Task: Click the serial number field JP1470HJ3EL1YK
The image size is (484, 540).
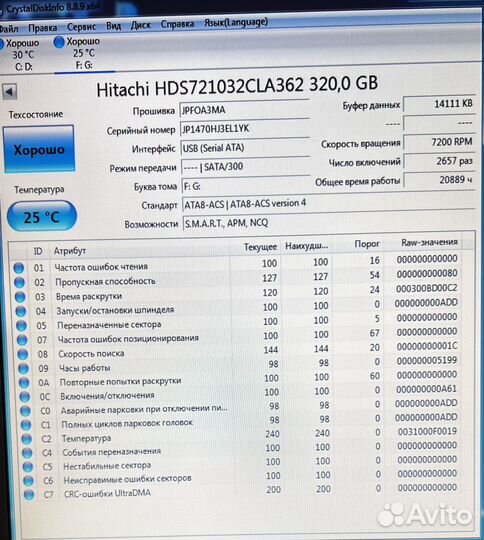Action: point(244,129)
